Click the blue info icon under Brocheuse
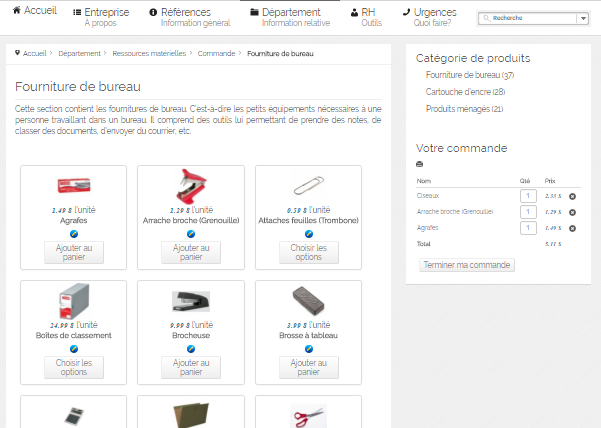The height and width of the screenshot is (428, 601). click(191, 349)
